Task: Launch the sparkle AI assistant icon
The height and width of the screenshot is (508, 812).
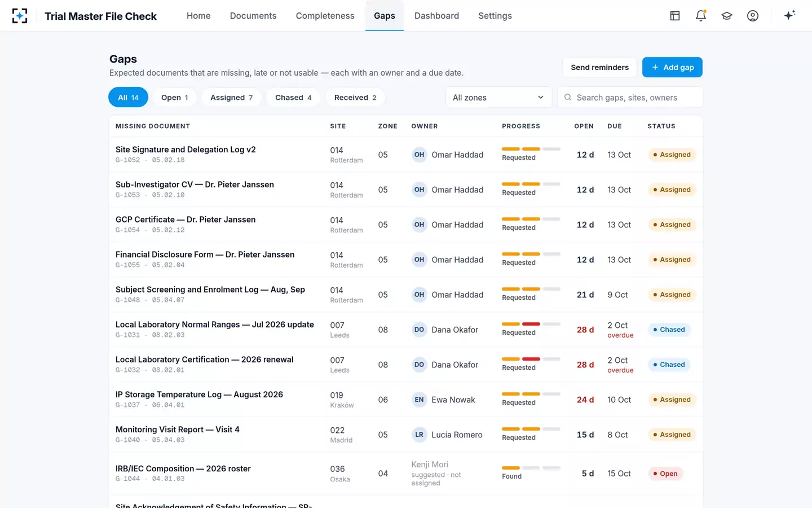Action: coord(789,15)
